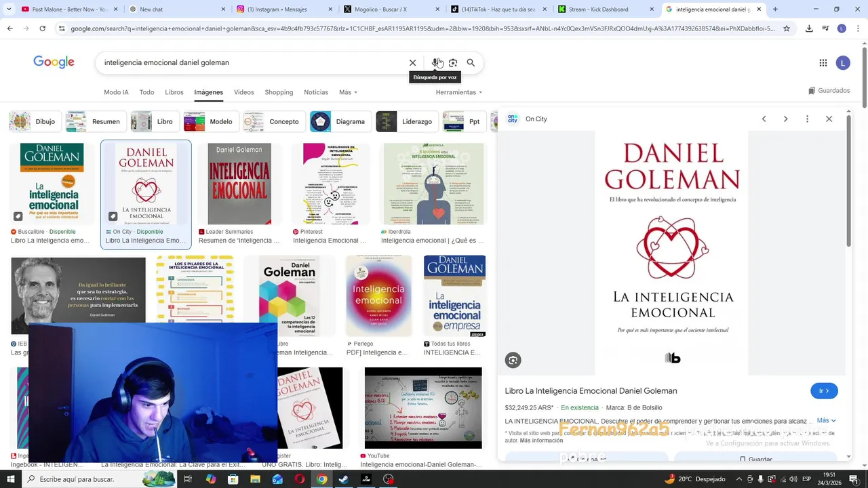Switch to the Todo results tab
Image resolution: width=868 pixels, height=488 pixels.
(x=146, y=92)
